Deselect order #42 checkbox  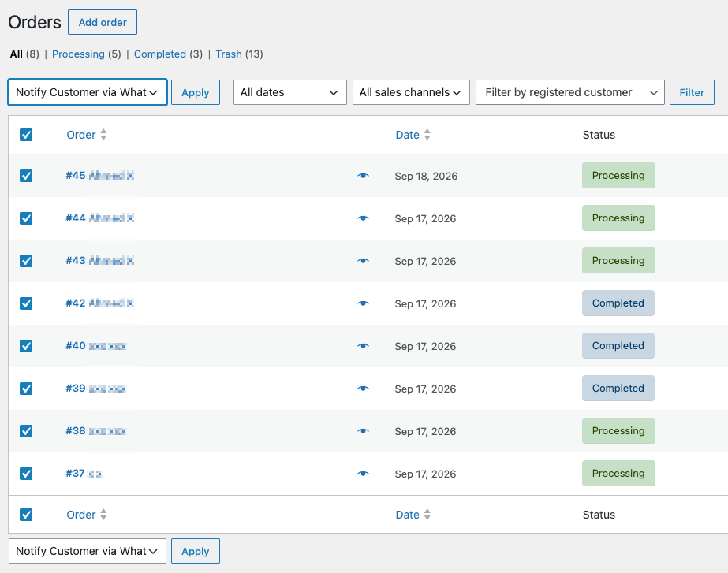(26, 303)
